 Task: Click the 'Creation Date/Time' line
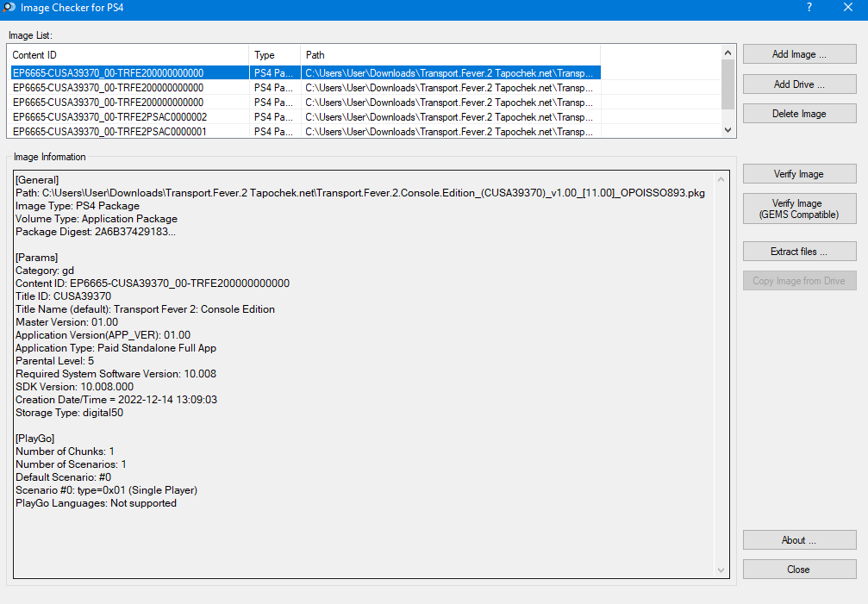[116, 399]
